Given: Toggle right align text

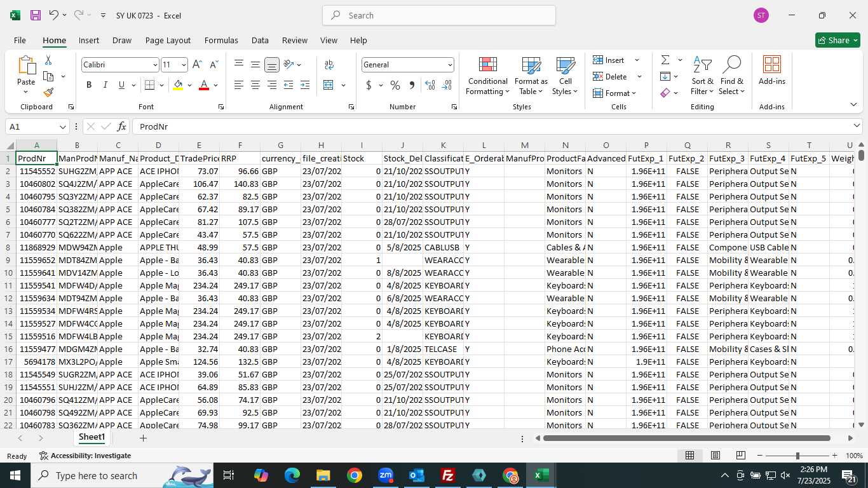Looking at the screenshot, I should coord(271,85).
